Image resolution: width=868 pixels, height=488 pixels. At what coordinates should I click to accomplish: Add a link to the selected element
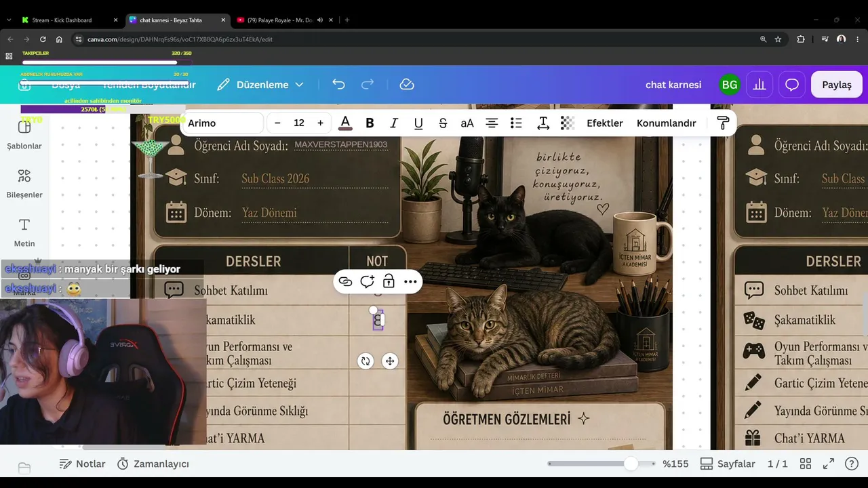pos(345,281)
